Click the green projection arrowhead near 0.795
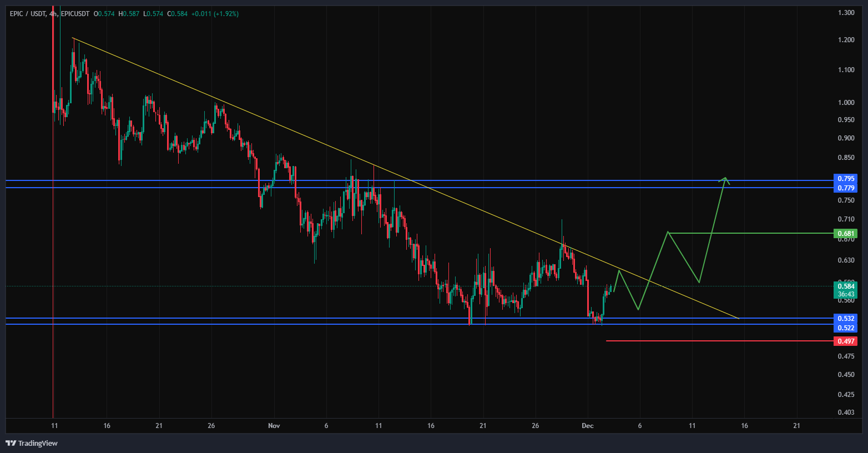 pyautogui.click(x=724, y=180)
